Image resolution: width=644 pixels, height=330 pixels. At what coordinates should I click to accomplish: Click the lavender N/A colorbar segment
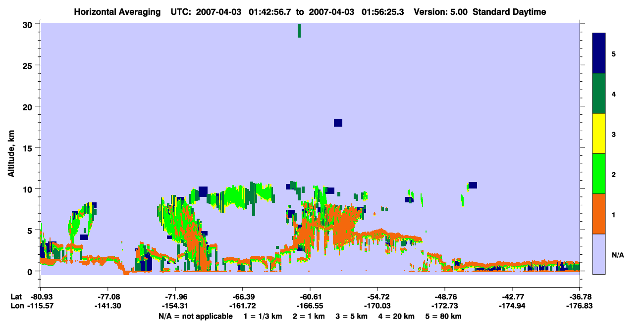599,254
